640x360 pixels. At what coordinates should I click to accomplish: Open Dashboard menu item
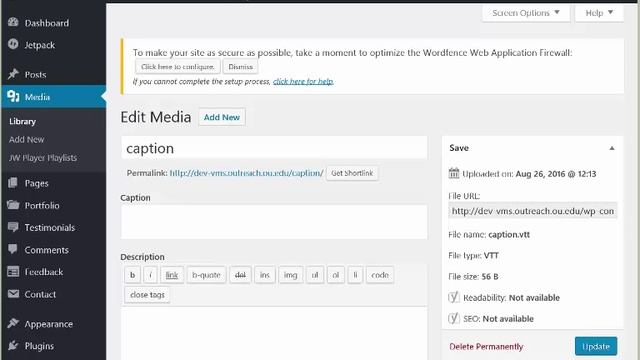(x=47, y=23)
